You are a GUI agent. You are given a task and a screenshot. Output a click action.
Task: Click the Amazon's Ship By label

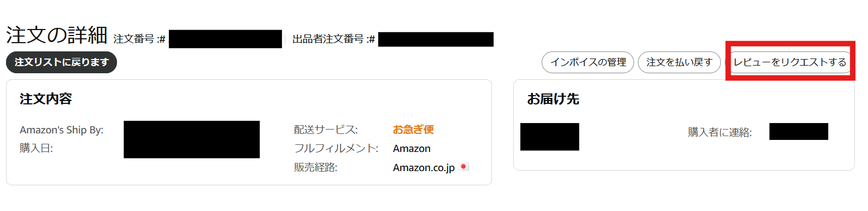(x=61, y=130)
